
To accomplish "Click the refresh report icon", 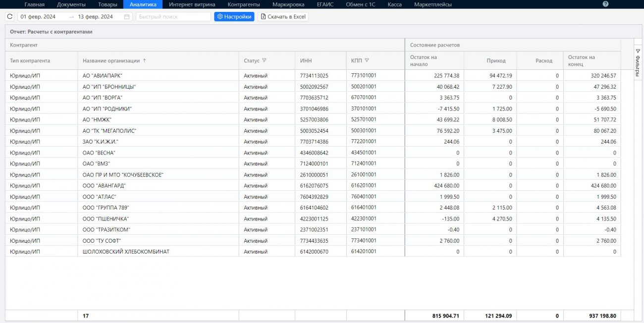I will [10, 17].
